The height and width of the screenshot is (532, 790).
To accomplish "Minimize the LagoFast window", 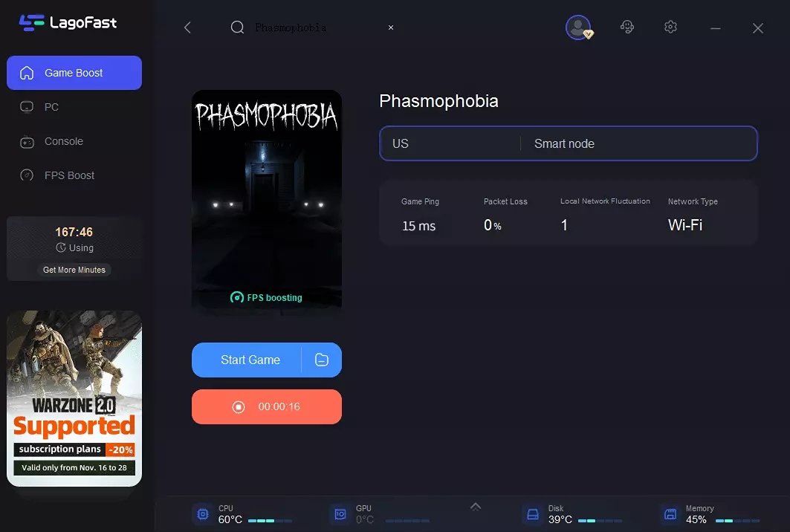I will coord(716,28).
